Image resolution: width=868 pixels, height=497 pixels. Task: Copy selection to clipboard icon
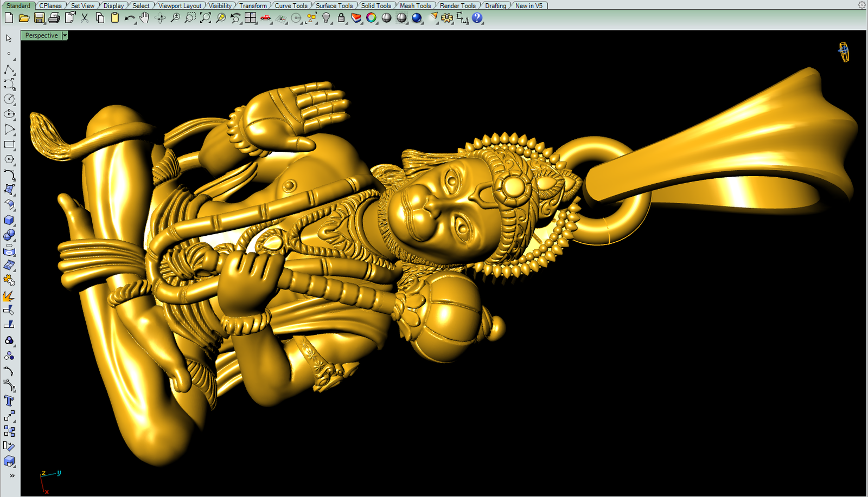(x=100, y=18)
